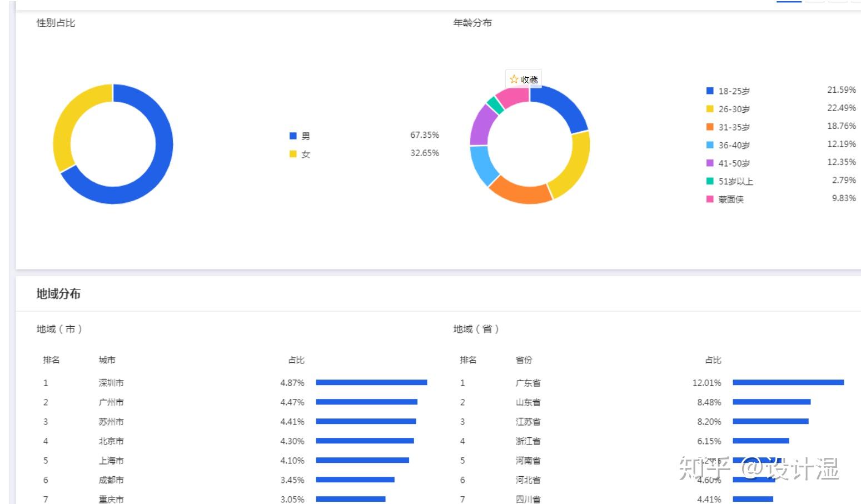
Task: Toggle the 26-30岁 yellow legend swatch
Action: (710, 109)
